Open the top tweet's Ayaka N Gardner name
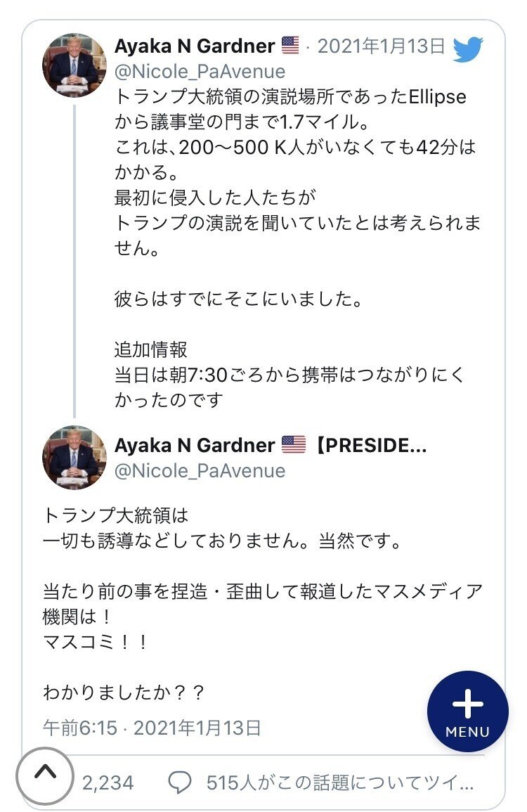Screen dimensions: 527x812 [195, 46]
